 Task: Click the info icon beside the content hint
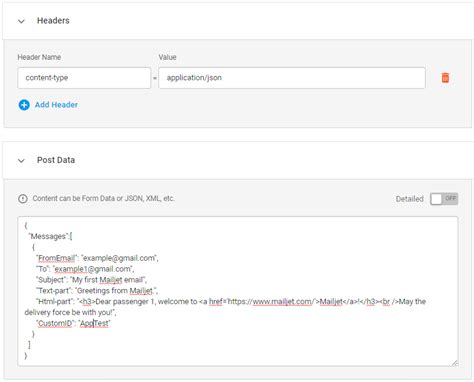point(23,199)
